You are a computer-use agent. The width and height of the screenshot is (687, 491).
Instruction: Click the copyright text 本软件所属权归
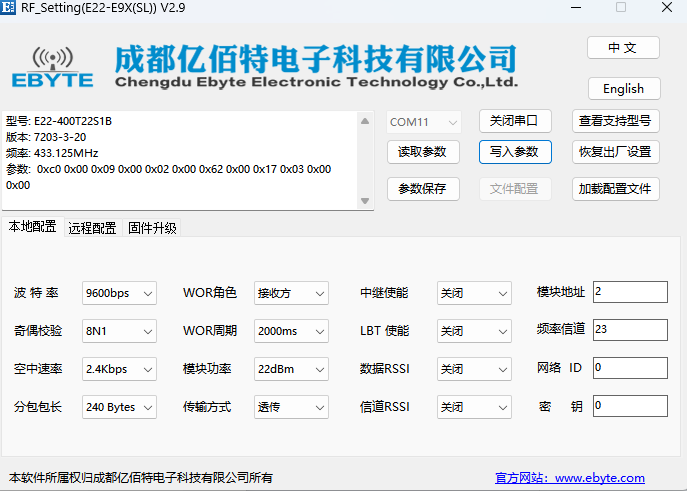pyautogui.click(x=141, y=477)
